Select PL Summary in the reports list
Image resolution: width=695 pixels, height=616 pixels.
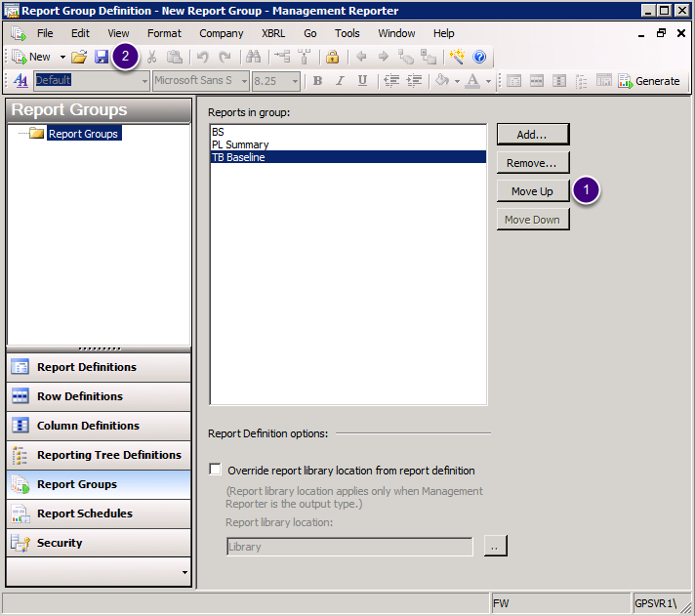pos(347,144)
